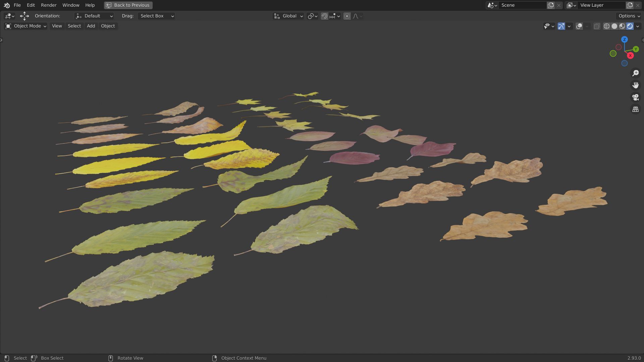Select wireframe viewport shading
The height and width of the screenshot is (362, 644).
[x=606, y=26]
